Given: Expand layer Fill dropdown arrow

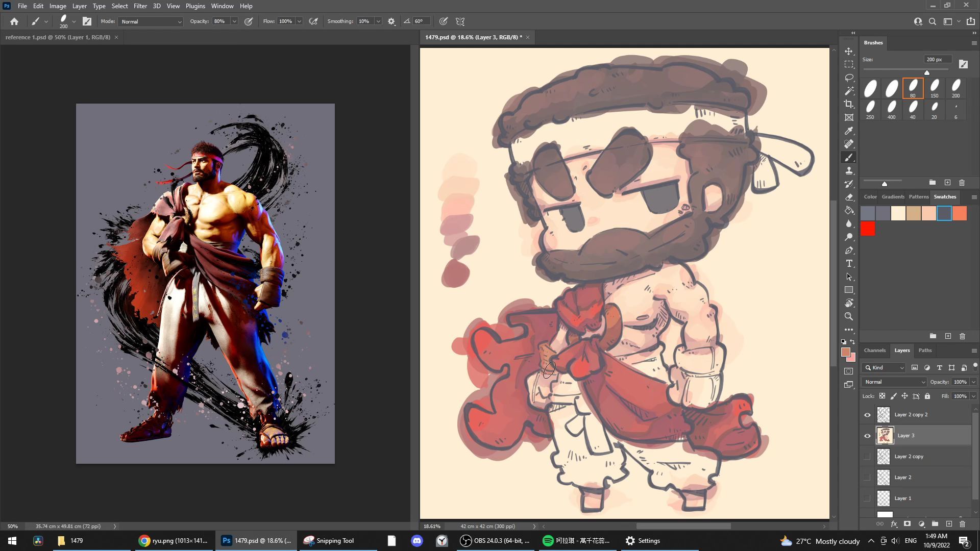Looking at the screenshot, I should tap(973, 396).
